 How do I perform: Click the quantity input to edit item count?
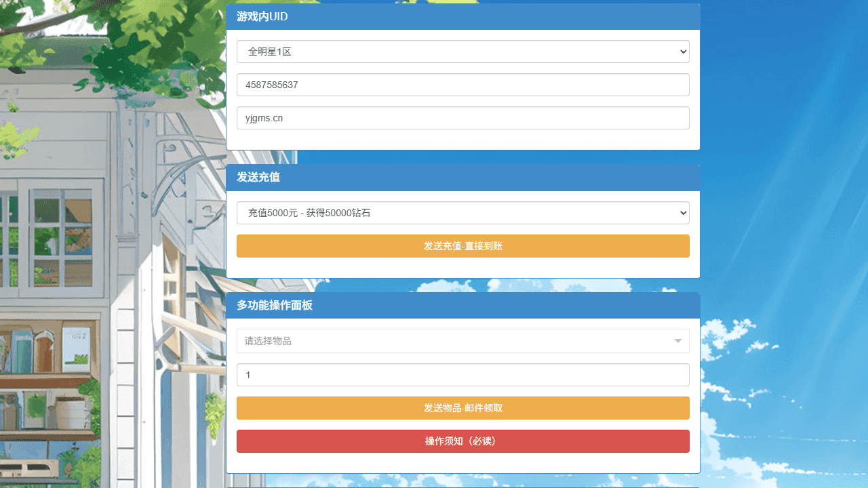pos(463,375)
